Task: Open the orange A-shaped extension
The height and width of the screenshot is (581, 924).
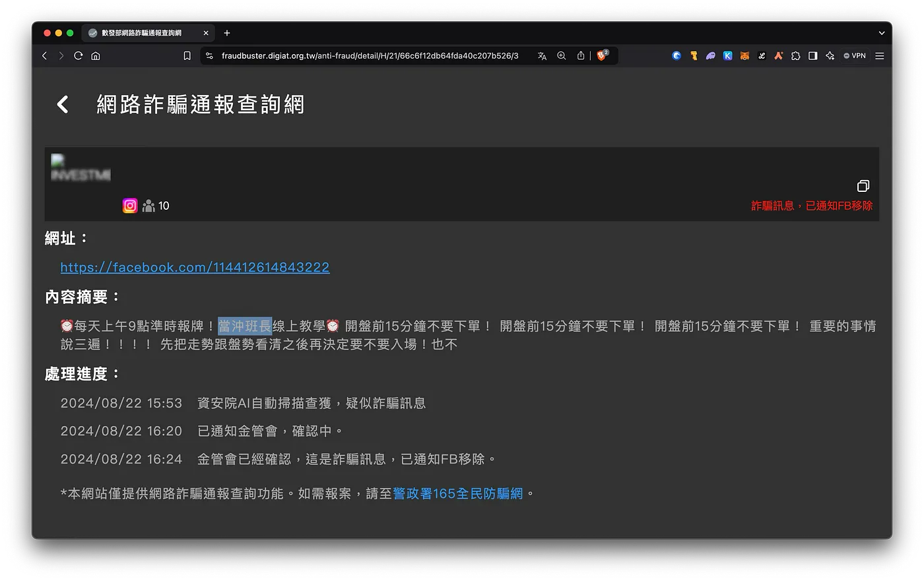Action: click(x=779, y=56)
